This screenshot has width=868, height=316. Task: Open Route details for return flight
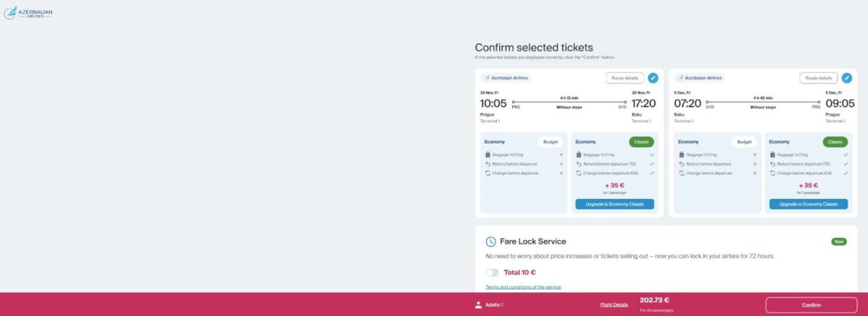pos(817,77)
